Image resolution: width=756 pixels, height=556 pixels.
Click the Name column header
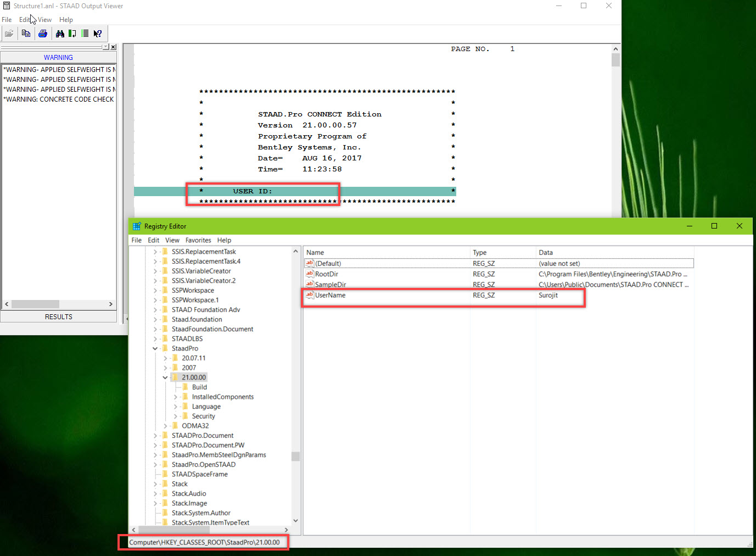coord(387,252)
